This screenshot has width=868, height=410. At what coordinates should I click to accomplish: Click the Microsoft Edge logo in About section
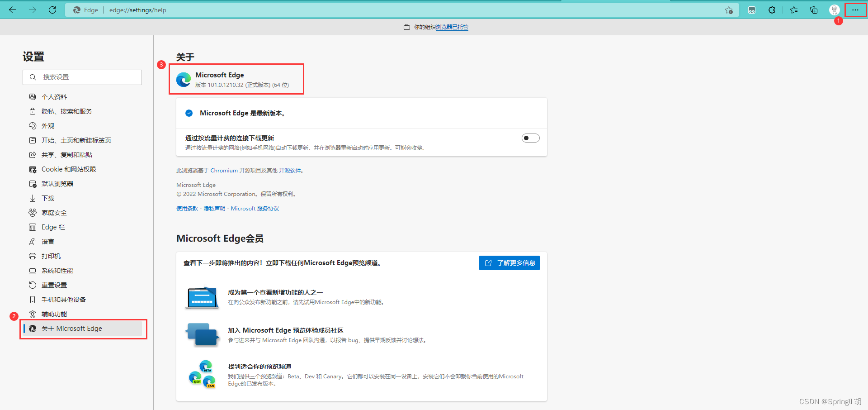coord(184,80)
